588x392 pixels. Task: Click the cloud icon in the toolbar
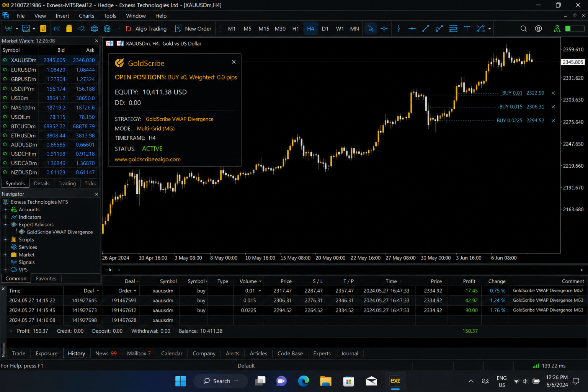tap(82, 29)
